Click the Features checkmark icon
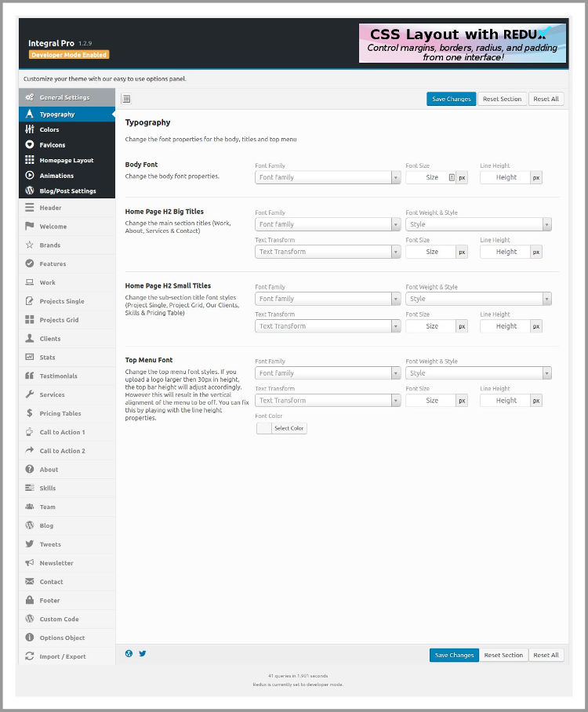Viewport: 588px width, 712px height. (30, 263)
